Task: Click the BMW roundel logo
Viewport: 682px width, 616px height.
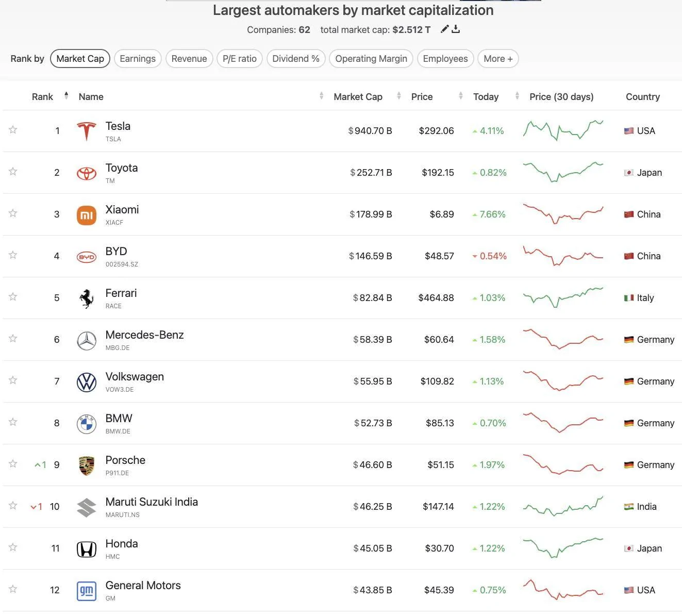Action: click(87, 424)
